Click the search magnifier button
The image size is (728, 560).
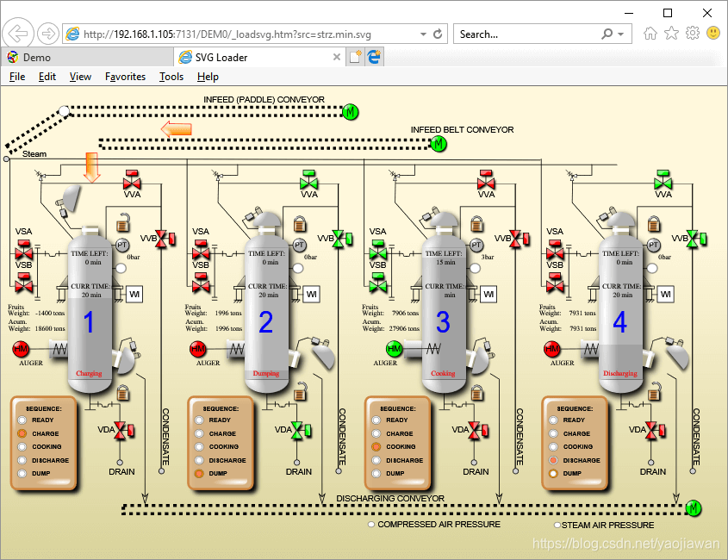pos(607,34)
